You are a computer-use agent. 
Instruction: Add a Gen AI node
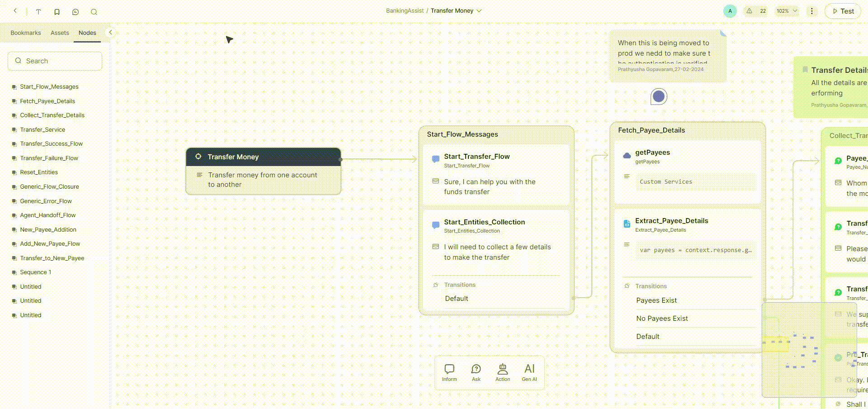point(529,373)
